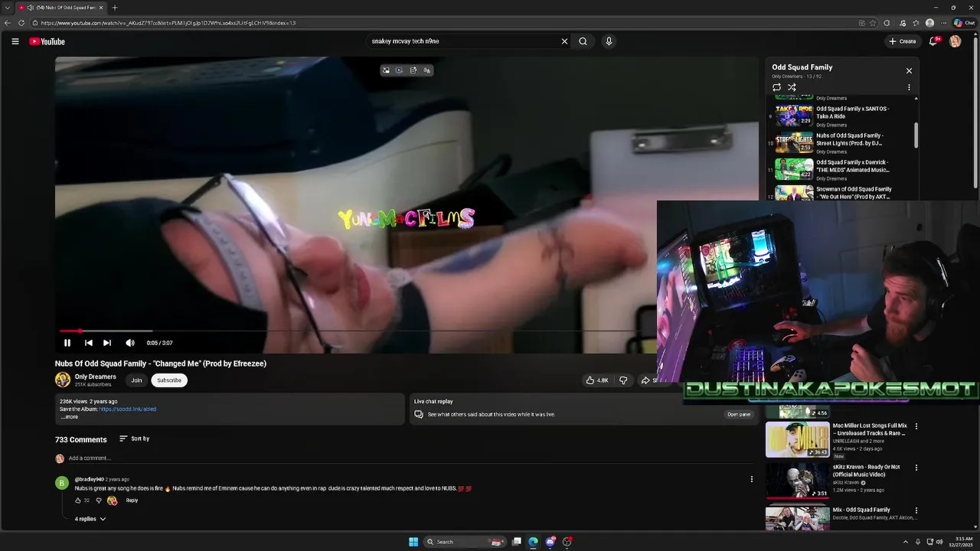Play Street Lights playlist item
This screenshot has width=980, height=551.
click(842, 143)
